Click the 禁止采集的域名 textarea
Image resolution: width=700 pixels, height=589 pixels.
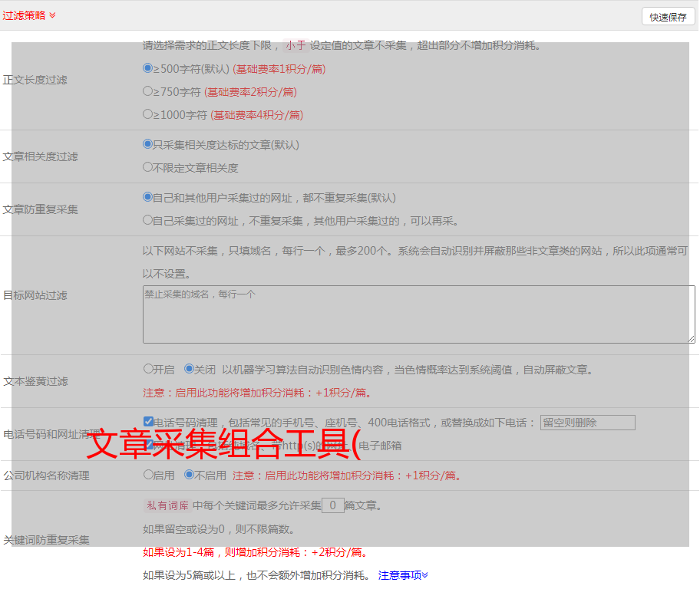(418, 314)
